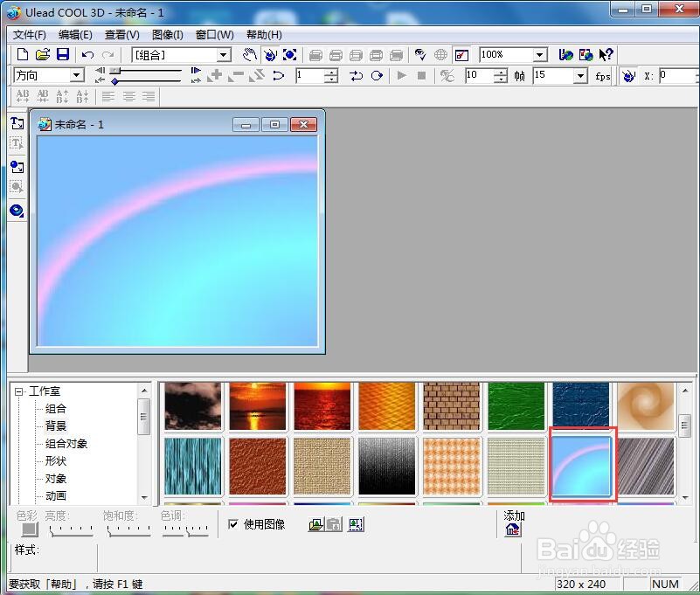
Task: Open the 100% zoom dropdown
Action: [540, 55]
